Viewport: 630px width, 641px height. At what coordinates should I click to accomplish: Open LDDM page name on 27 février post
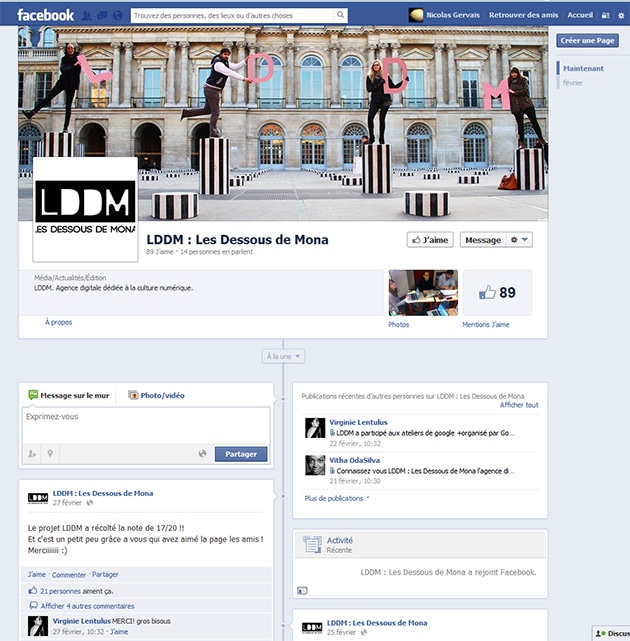tap(103, 493)
